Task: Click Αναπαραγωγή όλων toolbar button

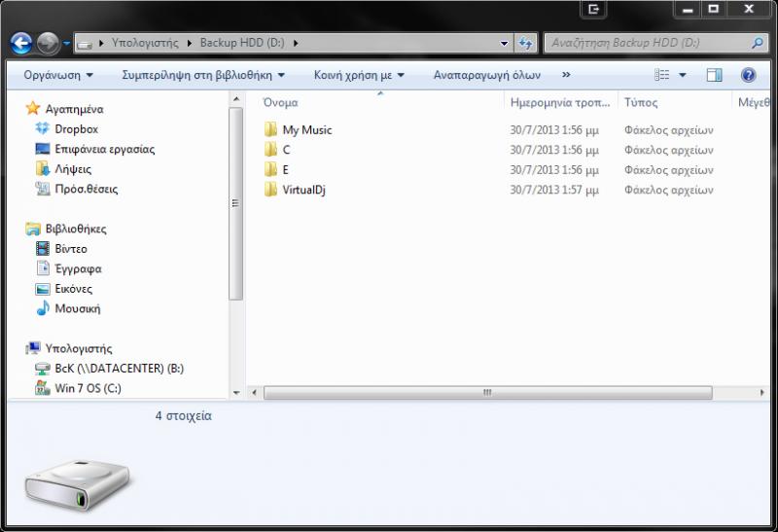Action: click(x=487, y=75)
